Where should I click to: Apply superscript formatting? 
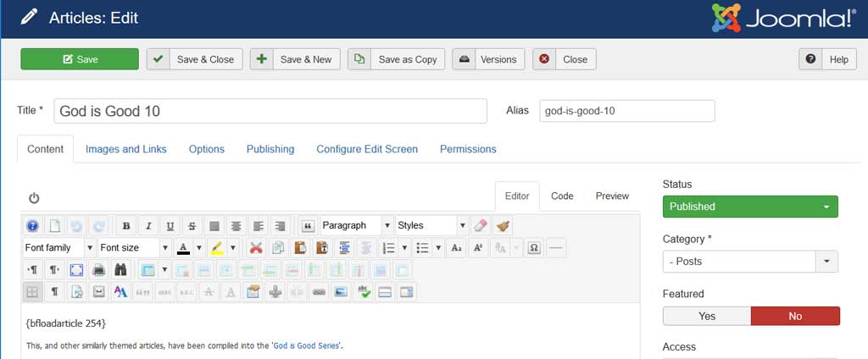point(478,248)
